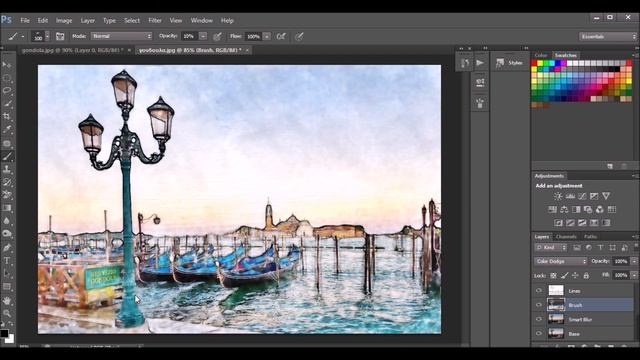The height and width of the screenshot is (360, 640).
Task: Open the Brush Preset picker
Action: coord(41,36)
